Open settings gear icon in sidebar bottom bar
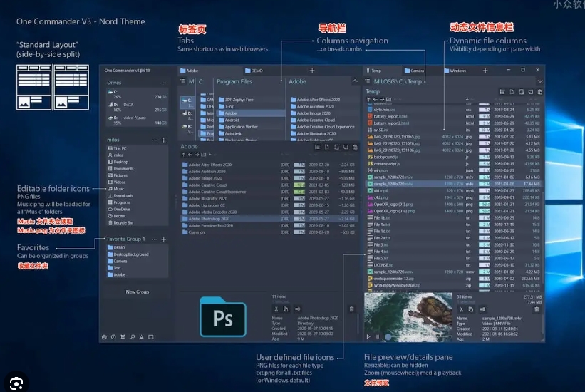Viewport: 585px width, 392px height. pos(104,336)
